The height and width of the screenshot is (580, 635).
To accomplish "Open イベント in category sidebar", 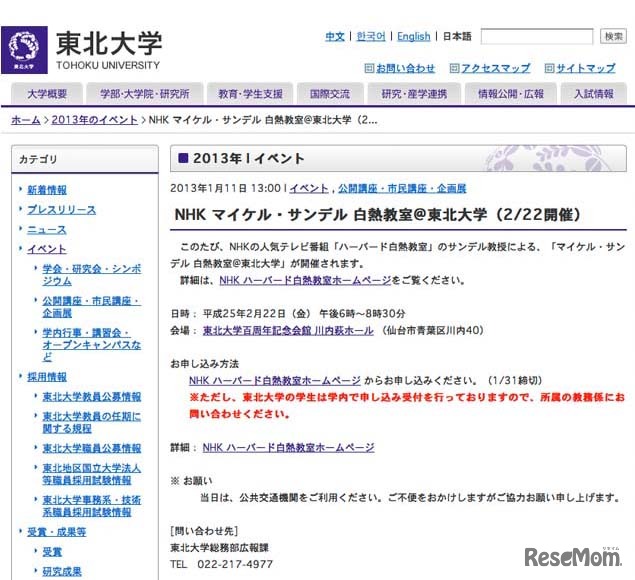I will (x=47, y=249).
